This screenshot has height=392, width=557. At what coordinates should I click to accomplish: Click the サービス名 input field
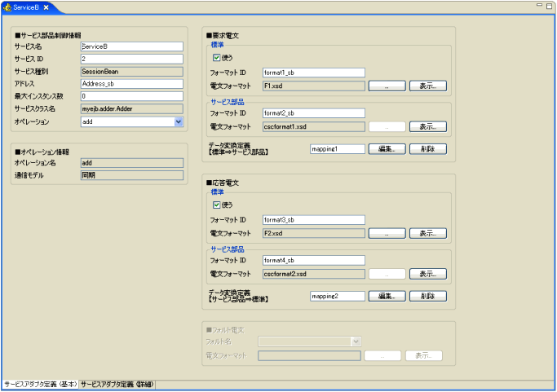pos(131,46)
